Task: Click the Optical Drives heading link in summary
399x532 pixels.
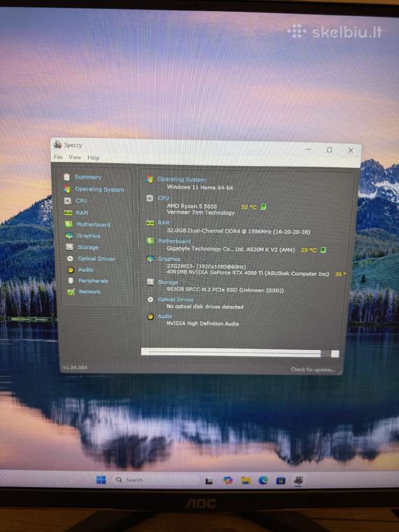Action: click(176, 300)
